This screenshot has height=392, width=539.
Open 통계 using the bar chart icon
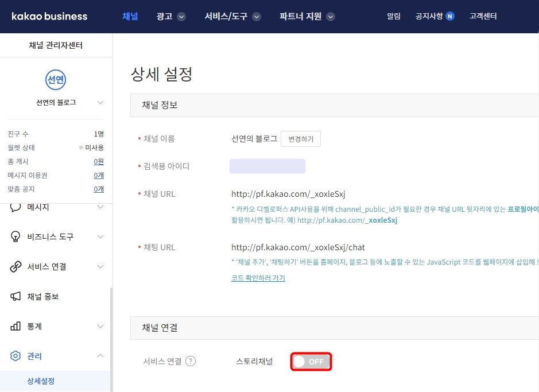click(17, 326)
